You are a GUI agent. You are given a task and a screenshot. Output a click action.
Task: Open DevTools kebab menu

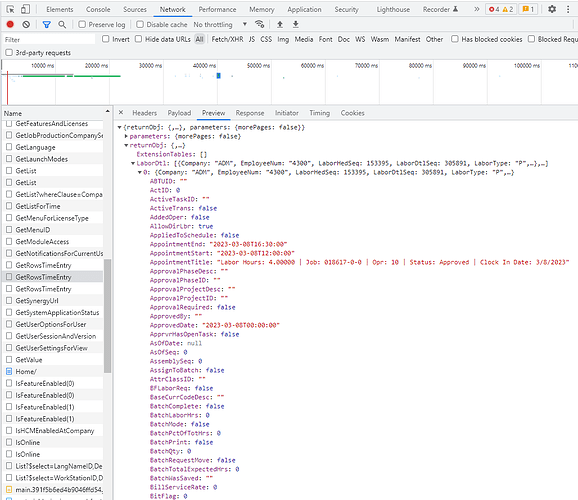(568, 9)
